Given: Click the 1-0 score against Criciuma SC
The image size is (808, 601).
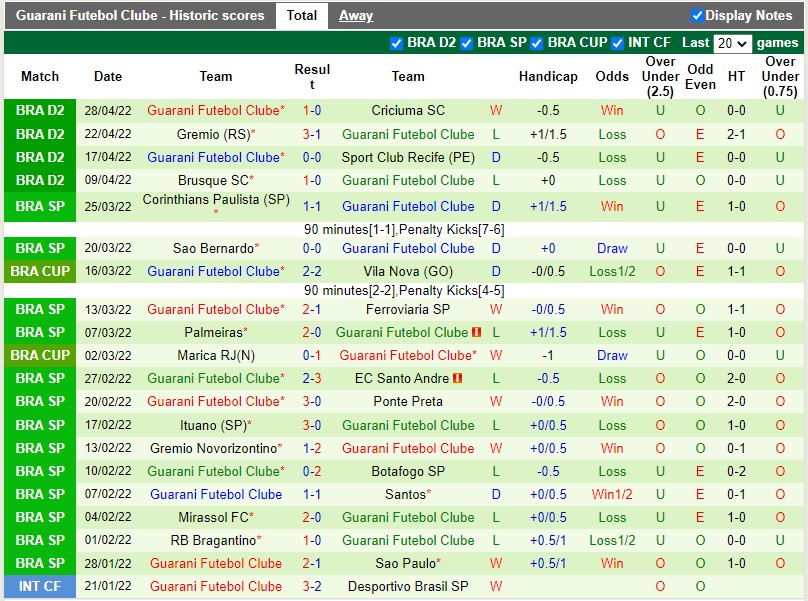Looking at the screenshot, I should tap(312, 110).
